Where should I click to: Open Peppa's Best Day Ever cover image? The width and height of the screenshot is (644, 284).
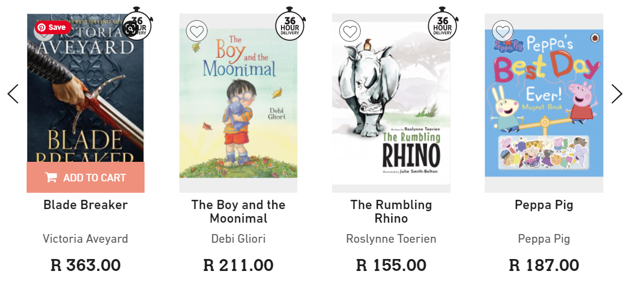pyautogui.click(x=544, y=103)
